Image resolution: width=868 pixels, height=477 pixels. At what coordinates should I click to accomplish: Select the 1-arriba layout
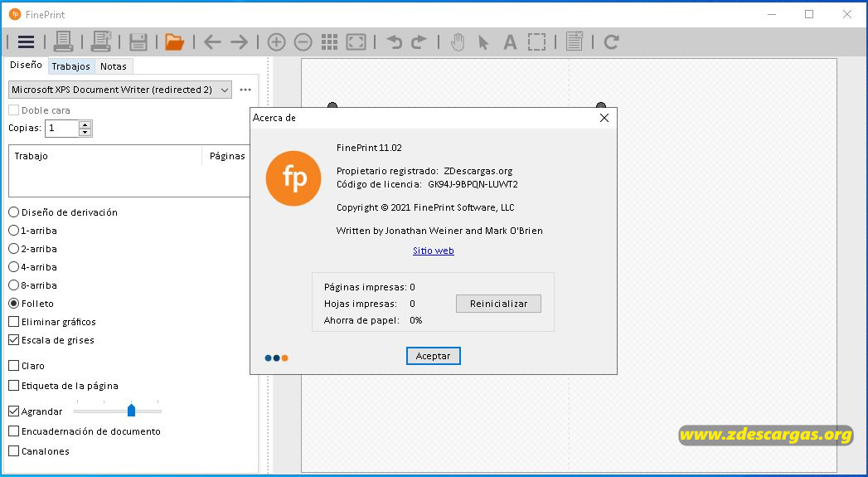coord(14,231)
